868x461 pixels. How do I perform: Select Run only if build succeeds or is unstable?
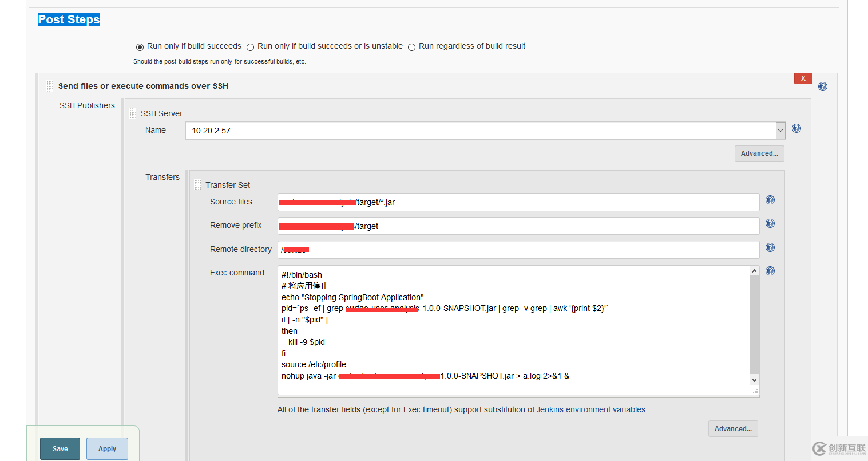pos(250,47)
